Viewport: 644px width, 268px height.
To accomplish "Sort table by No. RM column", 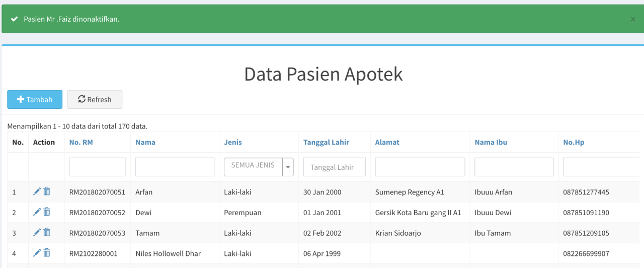I will (81, 143).
